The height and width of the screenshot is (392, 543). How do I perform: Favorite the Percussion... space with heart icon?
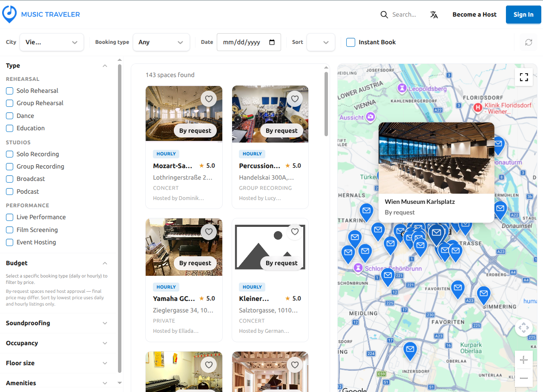tap(295, 99)
